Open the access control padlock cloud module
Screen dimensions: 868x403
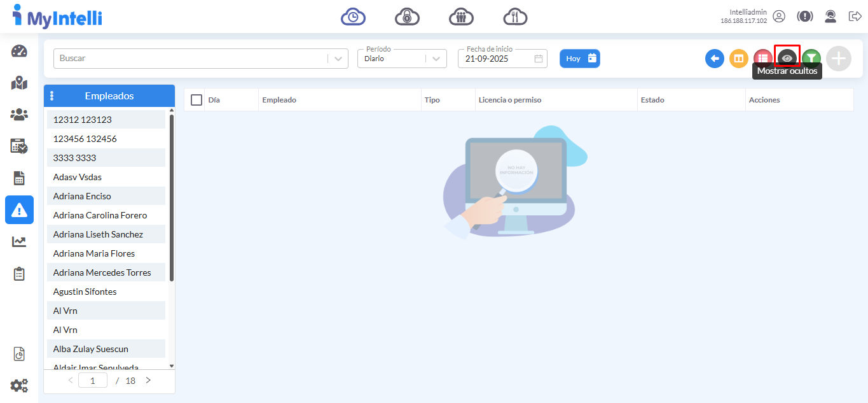tap(407, 17)
